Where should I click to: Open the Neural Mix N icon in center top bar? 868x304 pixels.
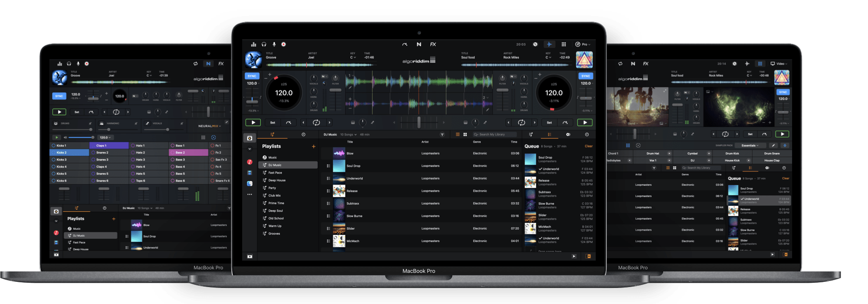(x=419, y=44)
